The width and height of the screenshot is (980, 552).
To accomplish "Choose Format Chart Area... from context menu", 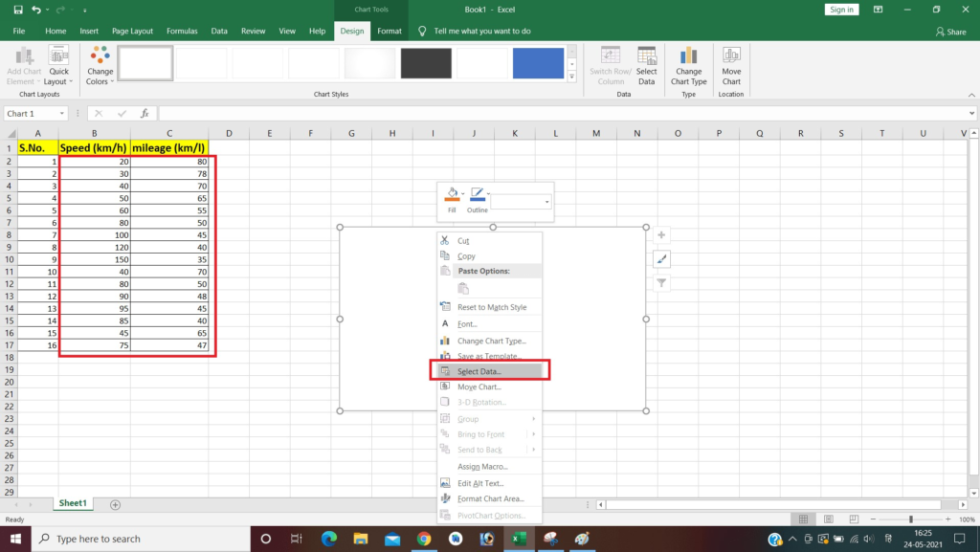I will pos(489,499).
